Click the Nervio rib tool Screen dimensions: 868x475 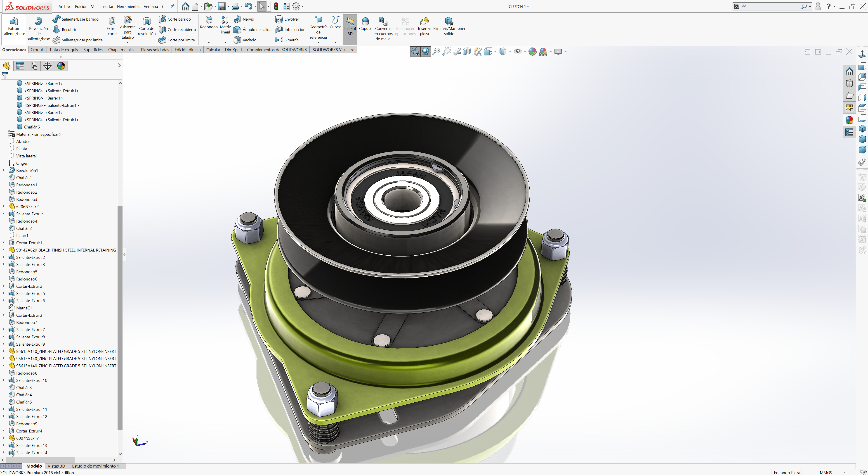244,19
